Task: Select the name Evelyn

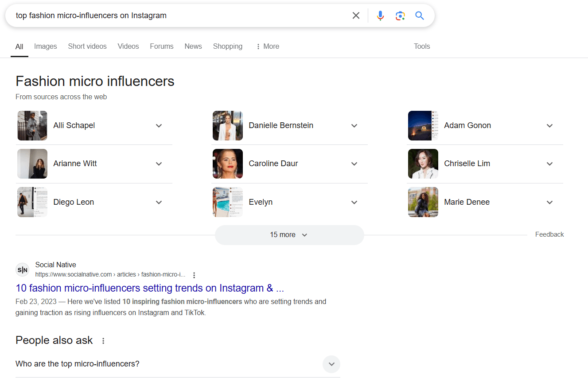Action: [261, 202]
